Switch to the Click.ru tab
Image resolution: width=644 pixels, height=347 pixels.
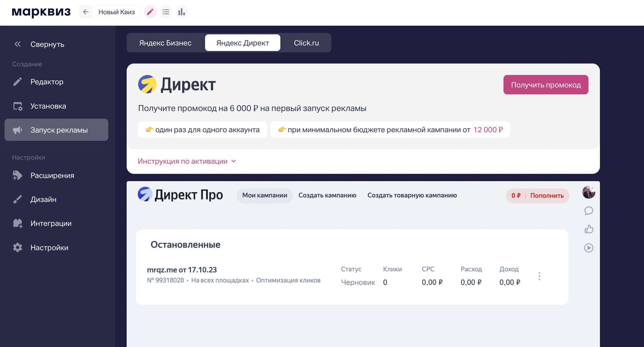[x=306, y=43]
